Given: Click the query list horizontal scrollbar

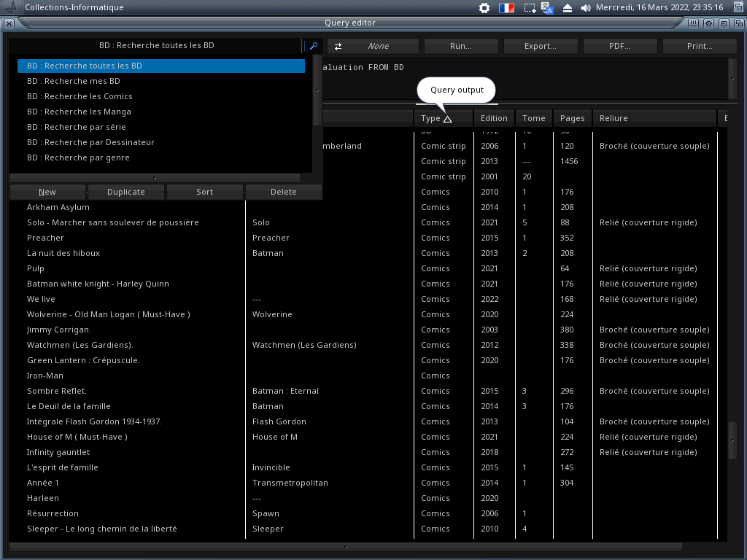Looking at the screenshot, I should [x=155, y=178].
